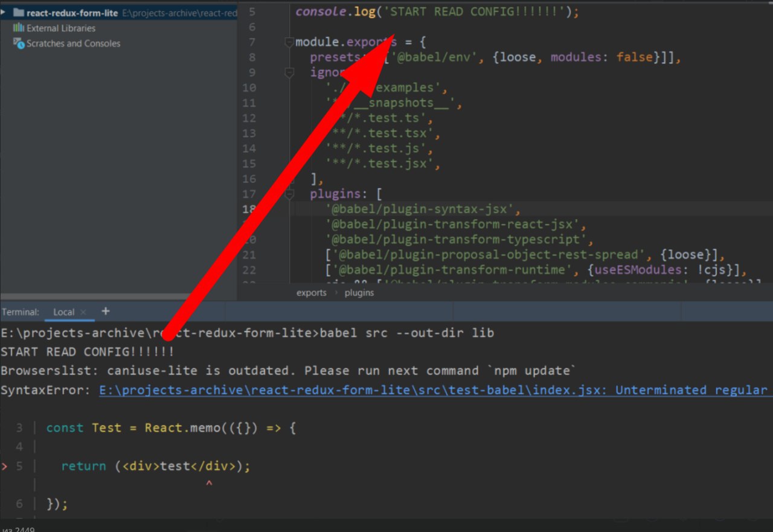Click the return (<div>test</div>) error line

[155, 466]
